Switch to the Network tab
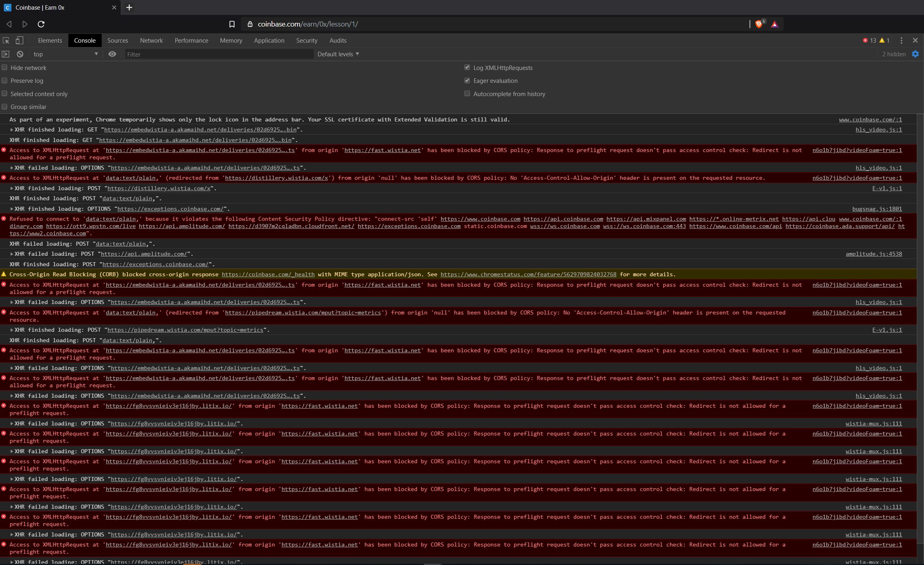 [151, 41]
